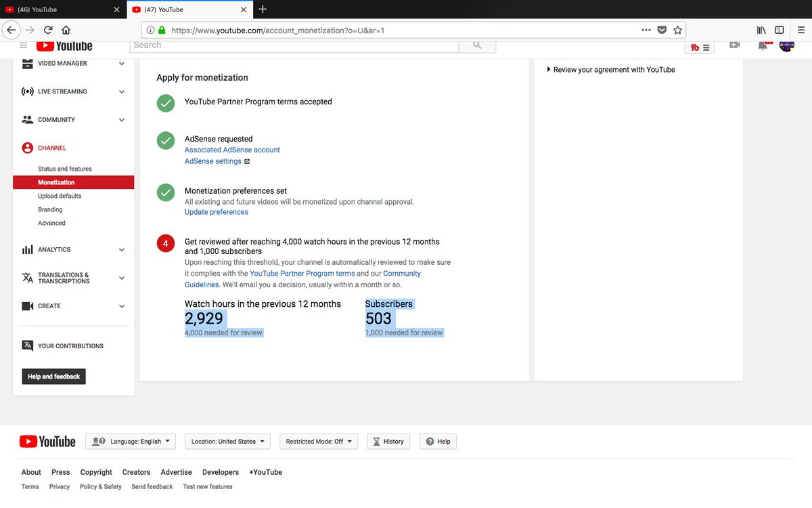Bookmark this page with the star icon
The width and height of the screenshot is (812, 508).
[x=677, y=30]
